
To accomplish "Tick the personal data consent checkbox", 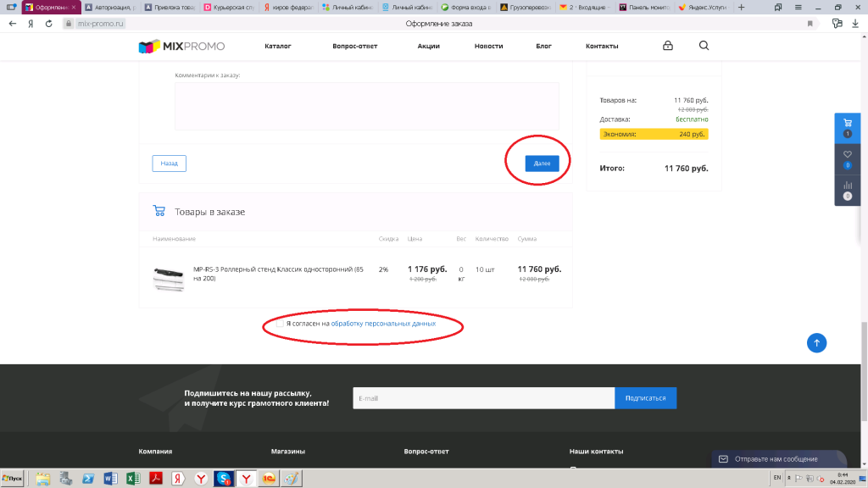I will [280, 324].
